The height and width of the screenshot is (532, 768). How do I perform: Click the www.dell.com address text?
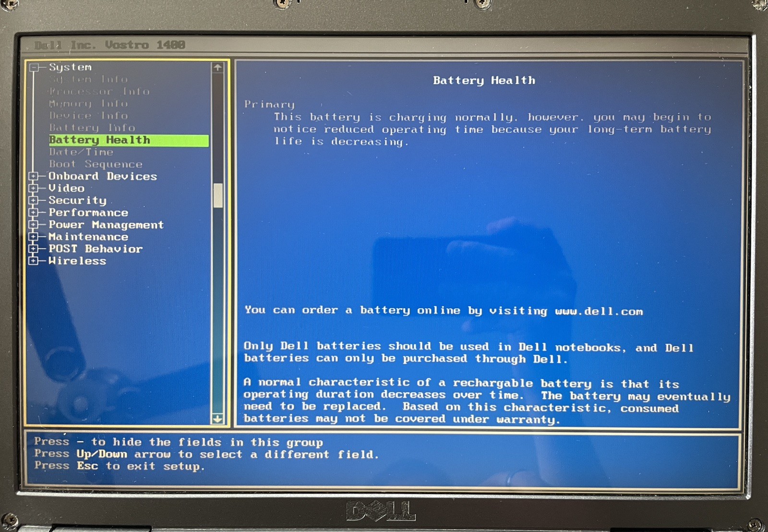[599, 312]
